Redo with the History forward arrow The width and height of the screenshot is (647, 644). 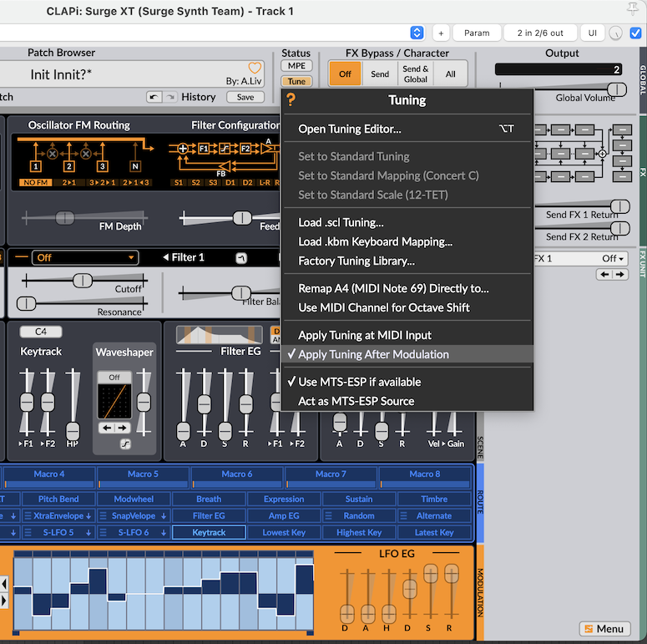pyautogui.click(x=169, y=97)
